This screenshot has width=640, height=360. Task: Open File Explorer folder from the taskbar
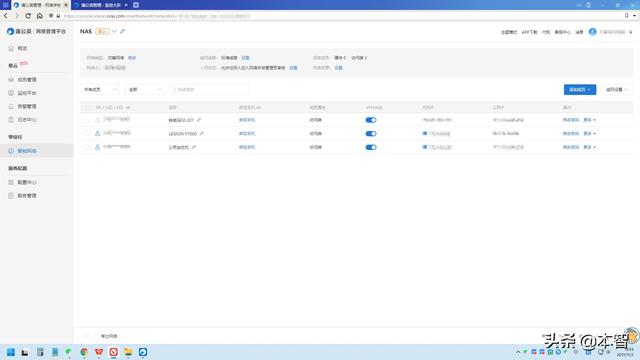coord(128,352)
